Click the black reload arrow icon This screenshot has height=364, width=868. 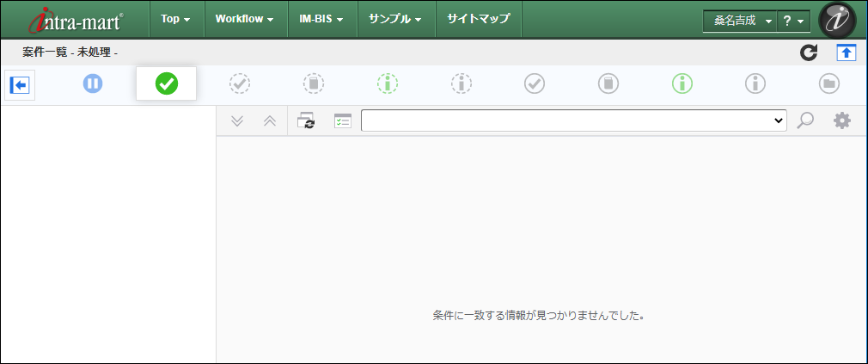pyautogui.click(x=809, y=53)
